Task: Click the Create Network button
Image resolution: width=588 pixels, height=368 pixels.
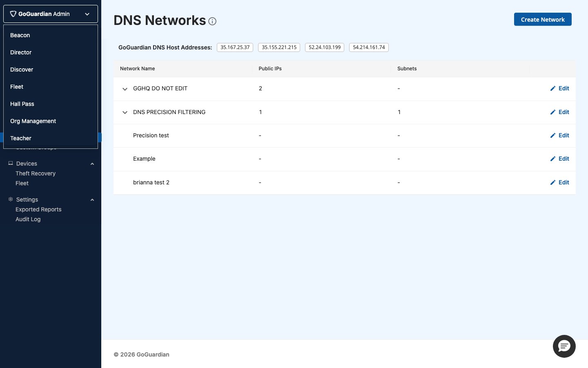Action: (543, 19)
